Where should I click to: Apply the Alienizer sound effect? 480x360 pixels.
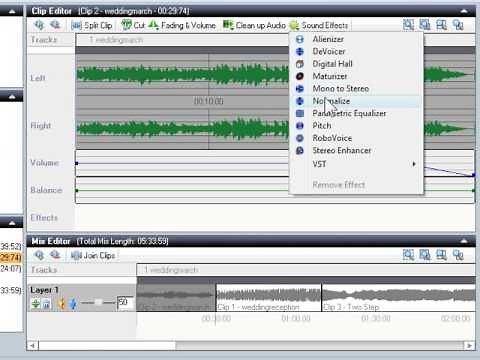356,39
